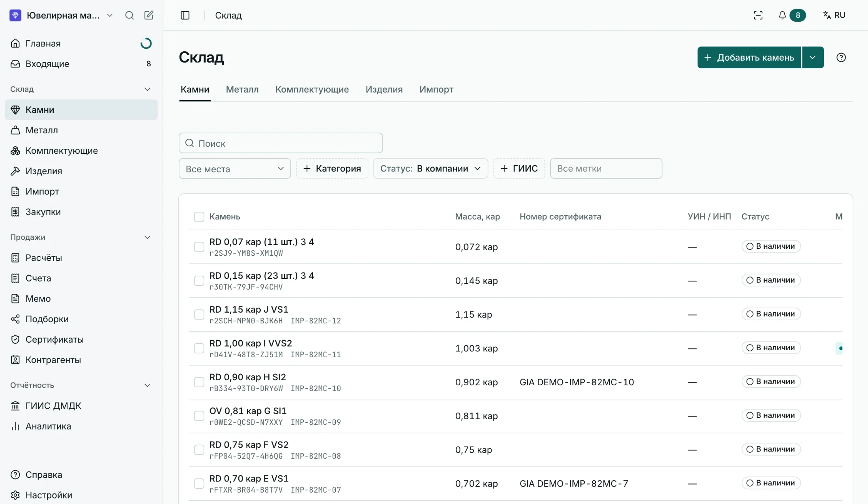
Task: Open Входящие inbox in the sidebar
Action: [x=81, y=64]
